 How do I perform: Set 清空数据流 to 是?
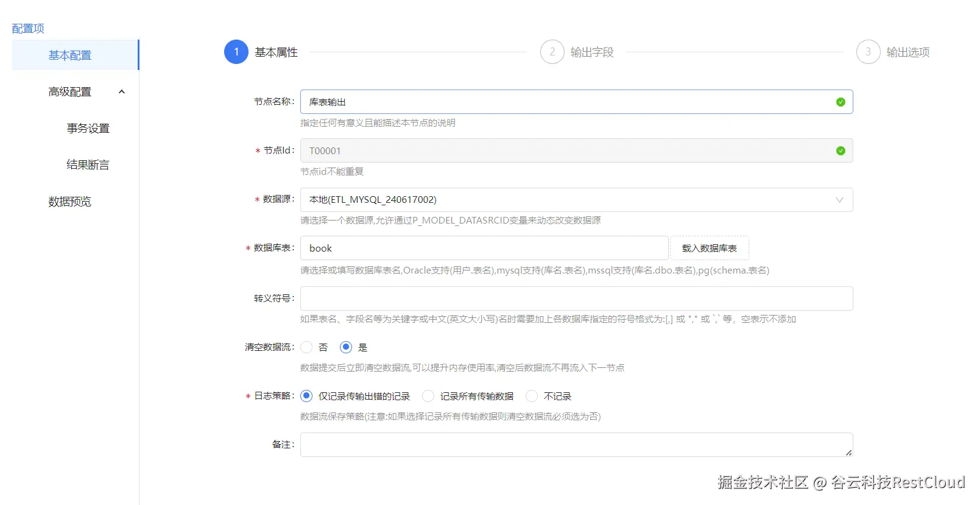click(346, 347)
